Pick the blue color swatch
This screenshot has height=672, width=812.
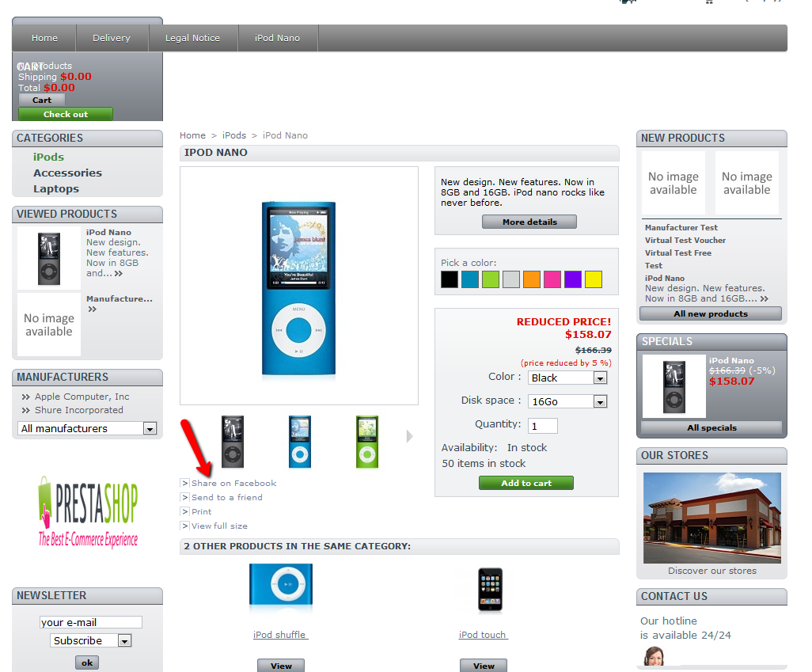(470, 279)
